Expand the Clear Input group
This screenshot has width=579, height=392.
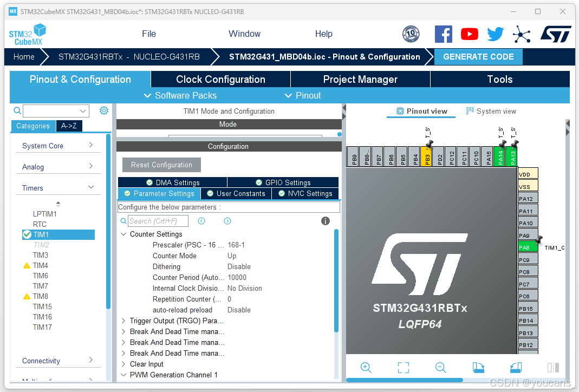123,364
